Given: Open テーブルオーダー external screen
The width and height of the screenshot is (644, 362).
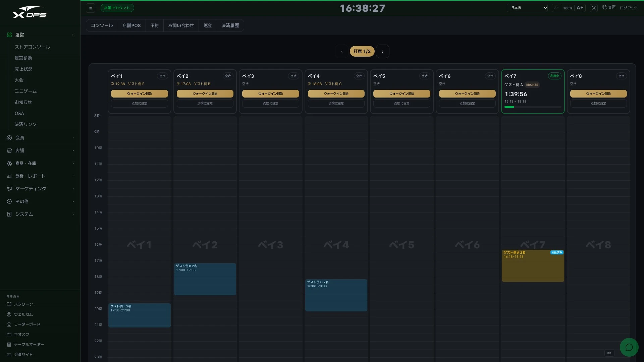Looking at the screenshot, I should tap(25, 345).
